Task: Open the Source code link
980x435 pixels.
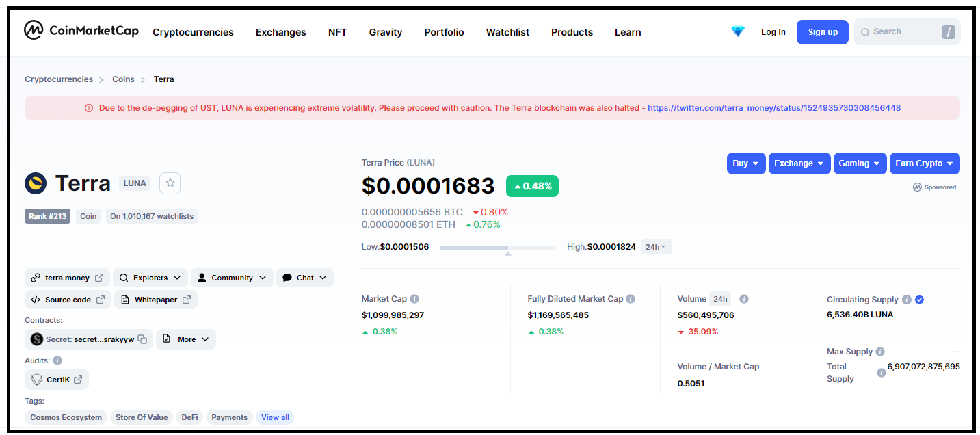Action: [68, 300]
